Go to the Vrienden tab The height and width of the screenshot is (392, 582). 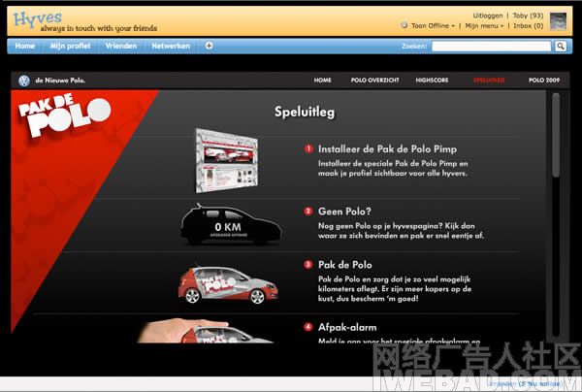[x=121, y=46]
